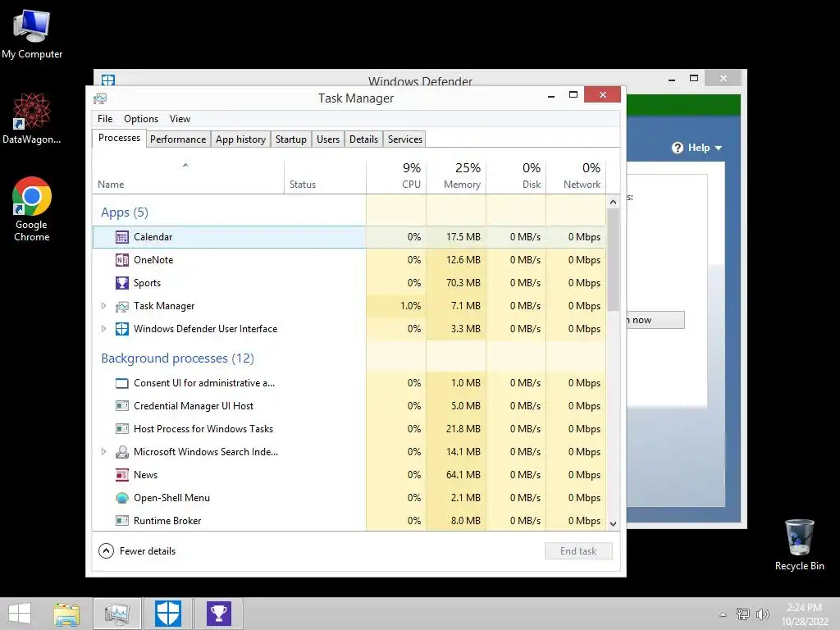Click the Calendar app icon in process list
The image size is (840, 630).
tap(122, 237)
